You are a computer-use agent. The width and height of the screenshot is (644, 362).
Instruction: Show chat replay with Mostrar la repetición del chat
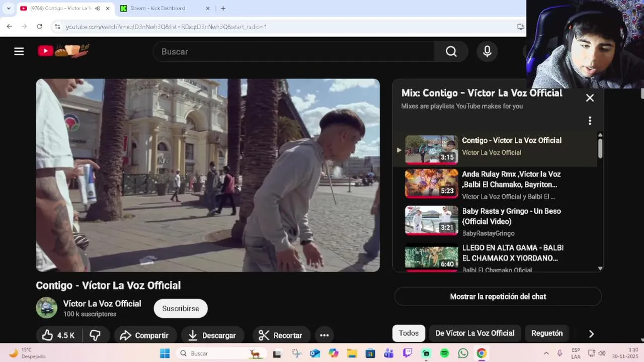(x=498, y=297)
